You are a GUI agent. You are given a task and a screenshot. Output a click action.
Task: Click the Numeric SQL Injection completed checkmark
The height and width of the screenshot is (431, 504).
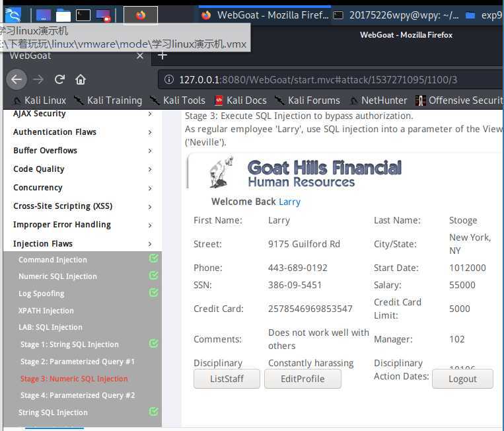pyautogui.click(x=154, y=276)
